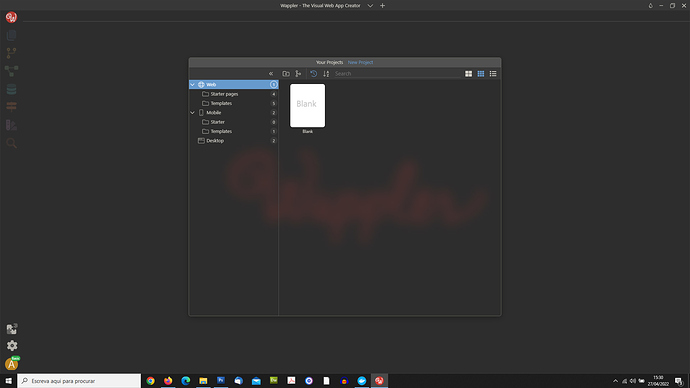Click the project Search field

pyautogui.click(x=397, y=73)
